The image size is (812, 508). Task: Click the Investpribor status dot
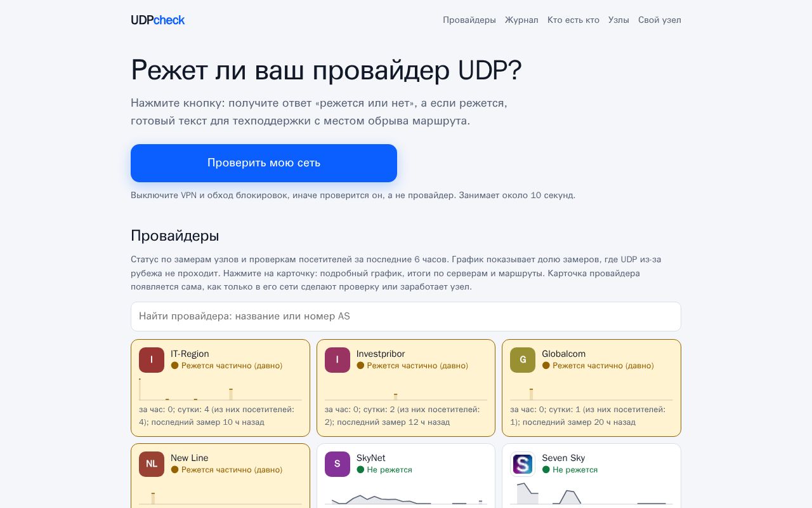click(x=360, y=366)
